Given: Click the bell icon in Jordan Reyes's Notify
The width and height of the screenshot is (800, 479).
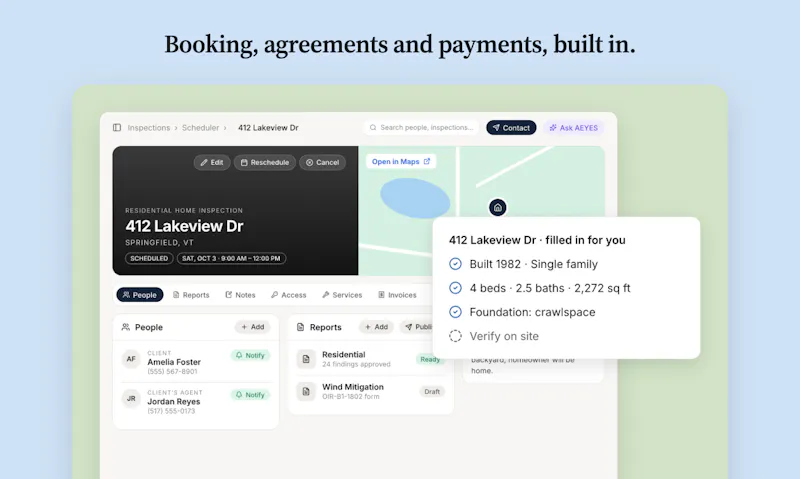Looking at the screenshot, I should pyautogui.click(x=239, y=395).
